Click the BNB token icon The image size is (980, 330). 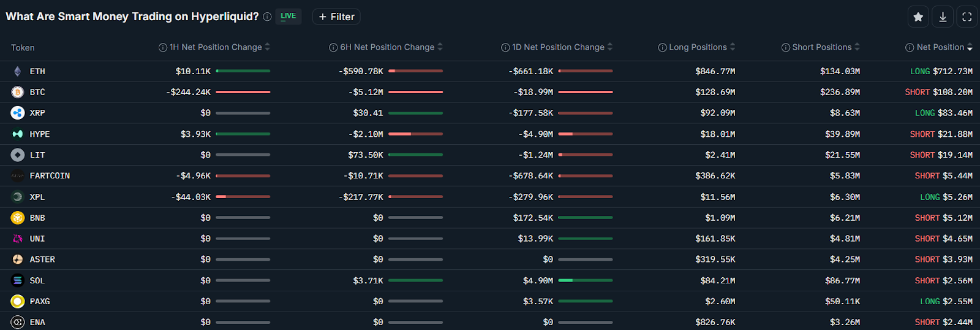tap(18, 218)
